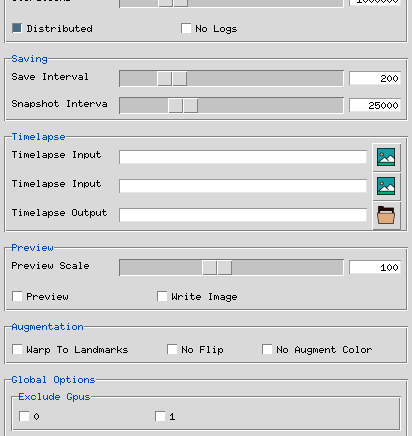
Task: Click the Timelapse Output label
Action: (x=59, y=213)
